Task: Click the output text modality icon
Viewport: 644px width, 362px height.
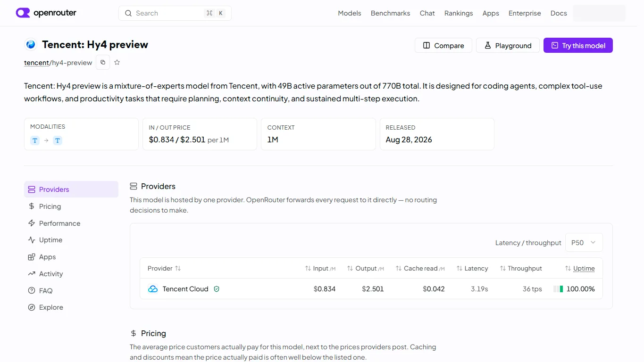Action: point(58,140)
